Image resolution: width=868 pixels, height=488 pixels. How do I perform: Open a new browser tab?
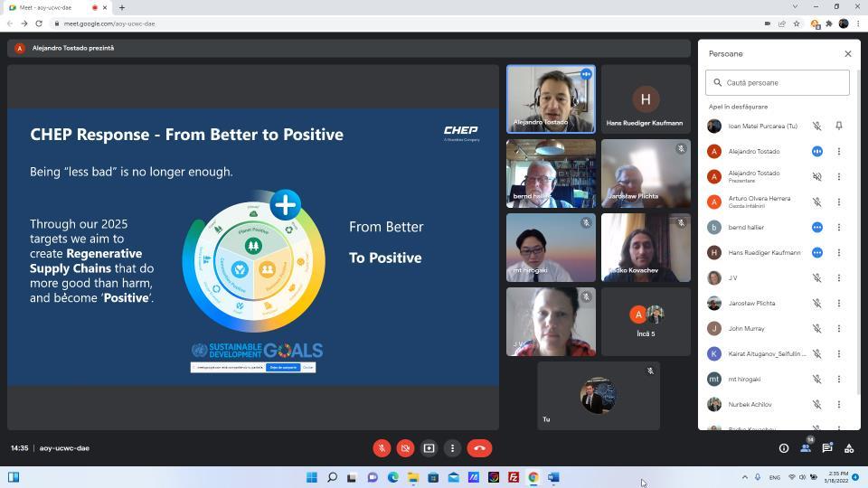[122, 8]
